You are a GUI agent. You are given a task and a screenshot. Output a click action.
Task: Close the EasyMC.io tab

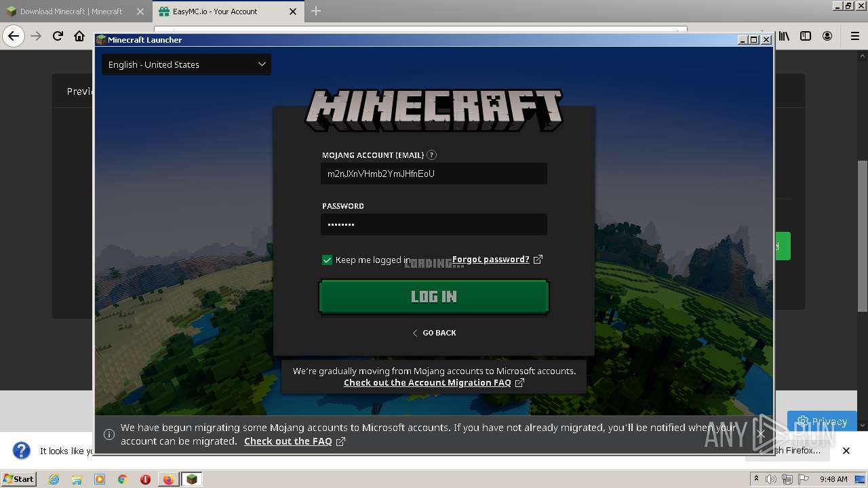(293, 12)
